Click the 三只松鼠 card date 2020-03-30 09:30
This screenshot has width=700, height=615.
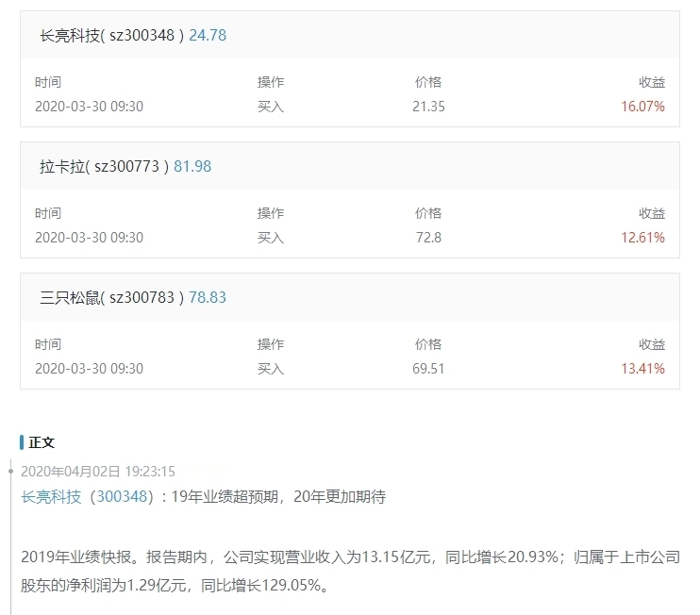[x=90, y=369]
